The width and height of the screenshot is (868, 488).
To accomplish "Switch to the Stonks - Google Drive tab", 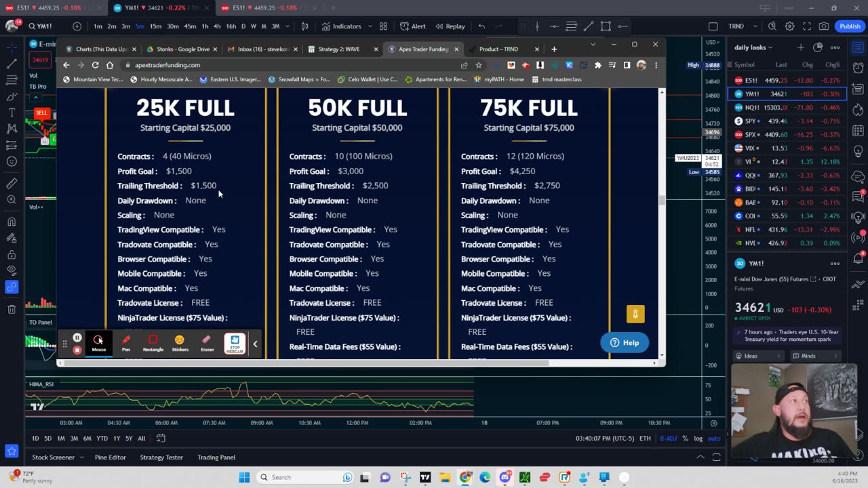I will click(x=182, y=49).
